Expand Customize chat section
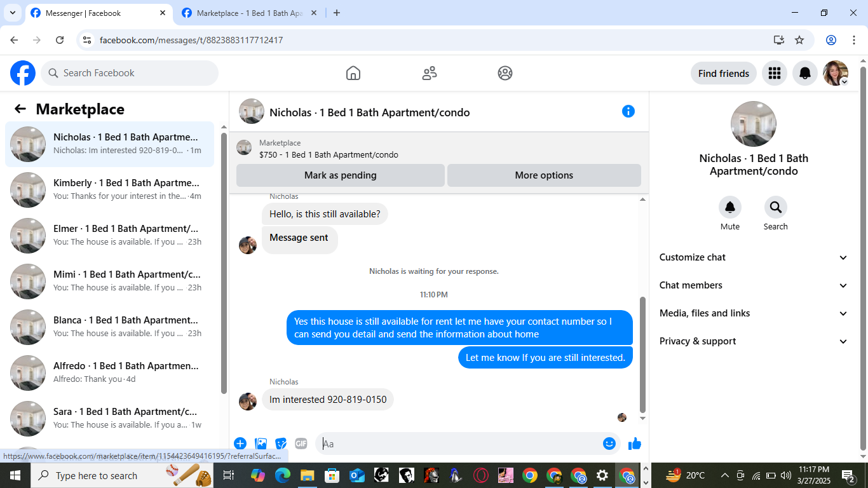This screenshot has height=488, width=868. [x=754, y=257]
